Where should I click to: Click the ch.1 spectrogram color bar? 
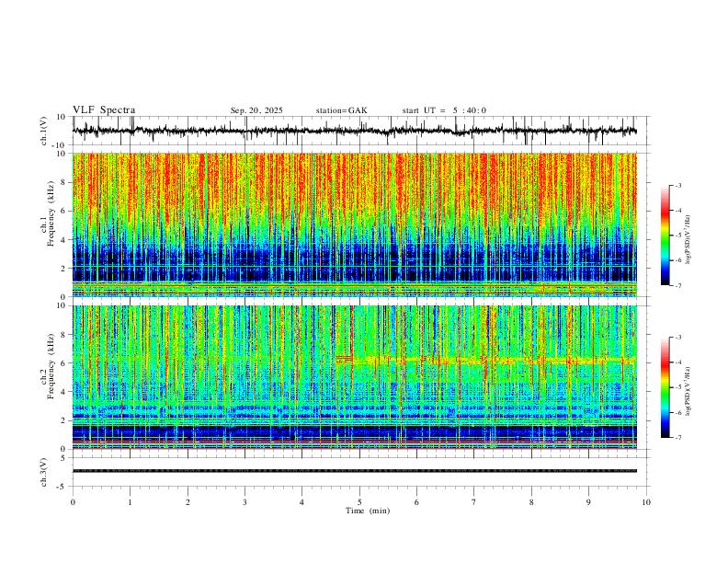tap(665, 236)
